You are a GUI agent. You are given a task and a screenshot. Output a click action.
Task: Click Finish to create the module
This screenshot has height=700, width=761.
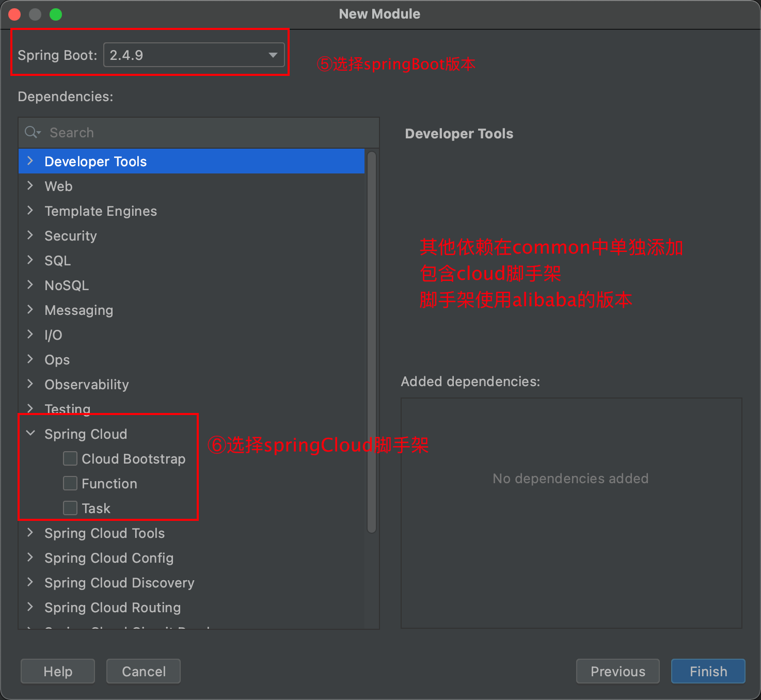(708, 671)
